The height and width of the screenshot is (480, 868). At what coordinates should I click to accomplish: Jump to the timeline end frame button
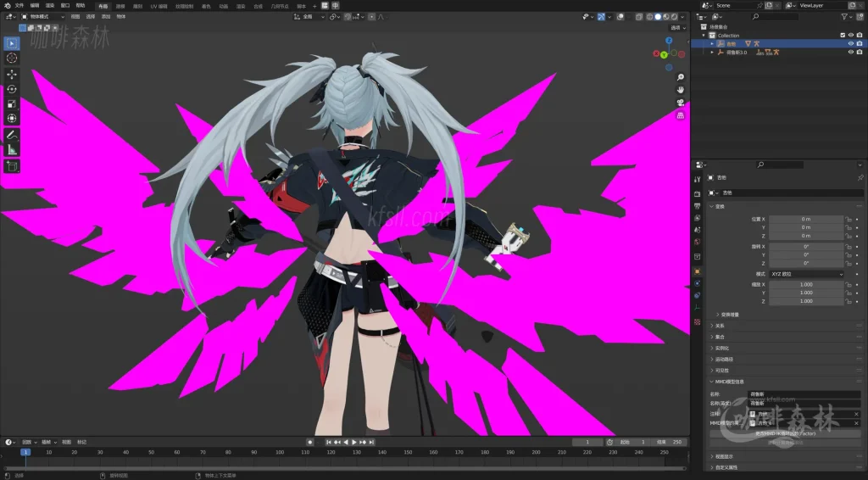pyautogui.click(x=371, y=443)
